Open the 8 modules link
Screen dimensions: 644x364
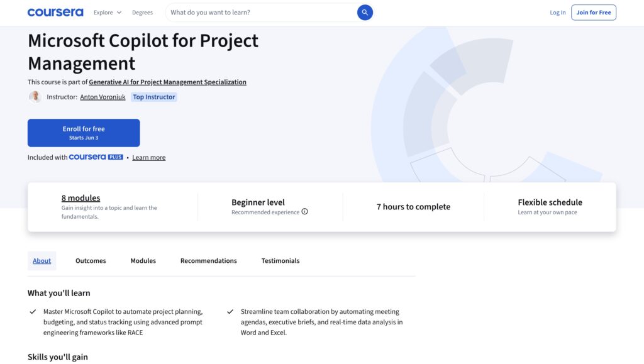pyautogui.click(x=81, y=198)
